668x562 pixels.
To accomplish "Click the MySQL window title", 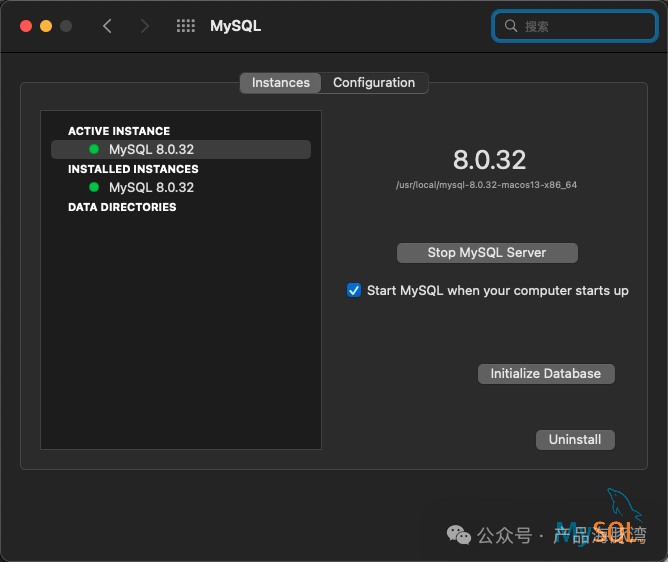I will [x=235, y=26].
